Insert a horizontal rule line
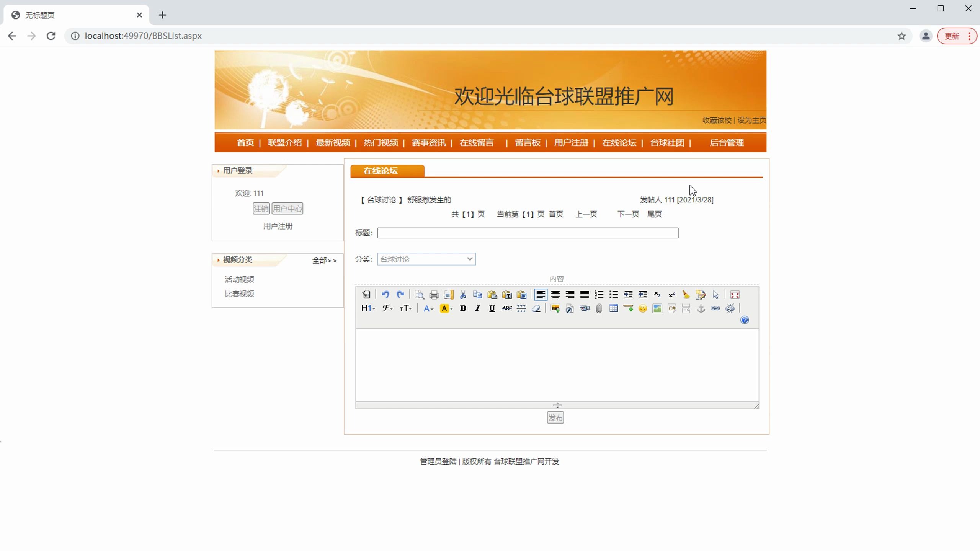The width and height of the screenshot is (980, 551). click(628, 308)
